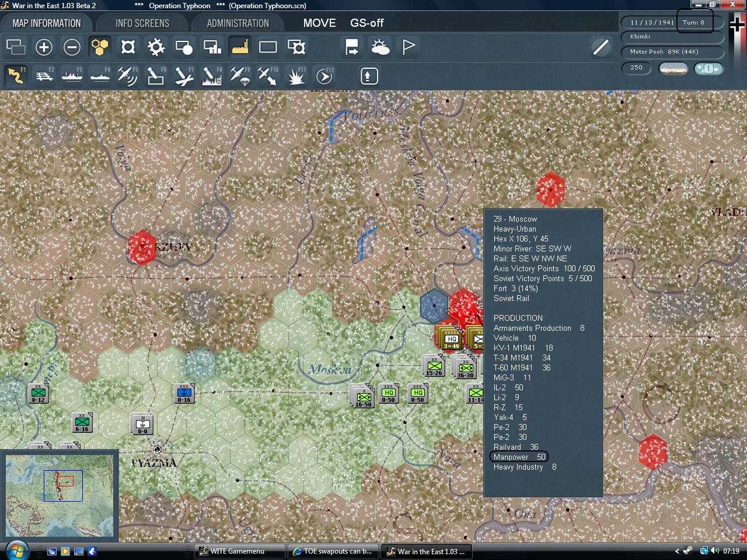Select the 16-50 unit stack
747x560 pixels.
click(x=362, y=396)
